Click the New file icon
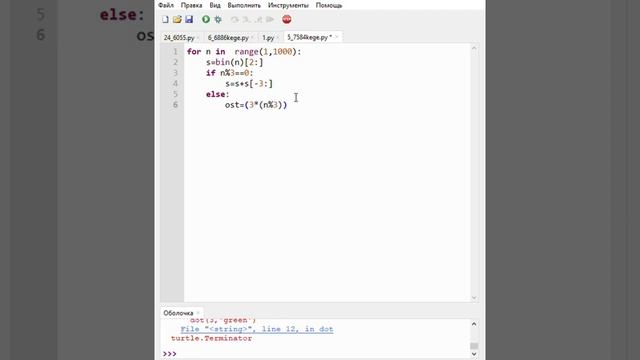This screenshot has height=360, width=640. [x=165, y=19]
